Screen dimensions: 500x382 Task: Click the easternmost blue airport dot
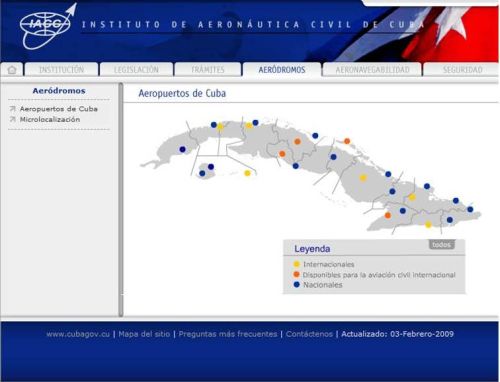pos(470,209)
